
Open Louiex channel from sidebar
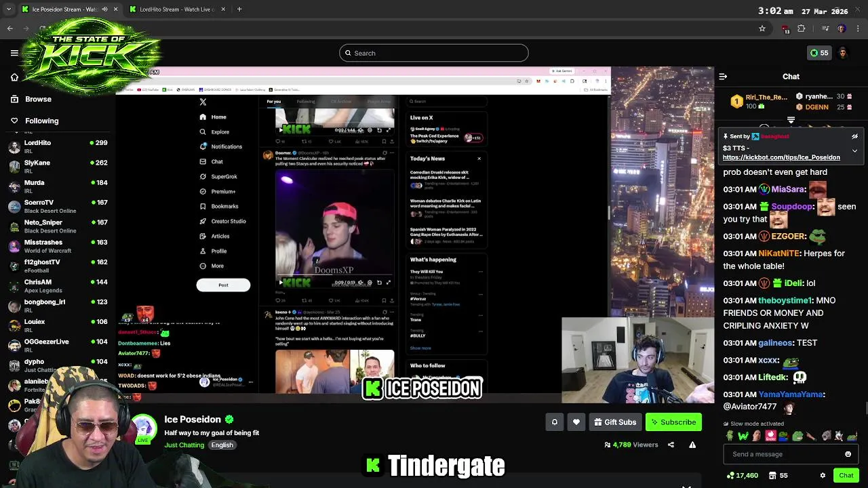(58, 325)
